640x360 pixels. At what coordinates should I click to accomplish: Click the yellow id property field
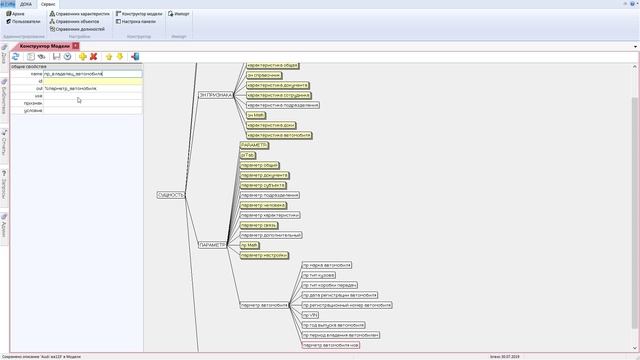93,81
